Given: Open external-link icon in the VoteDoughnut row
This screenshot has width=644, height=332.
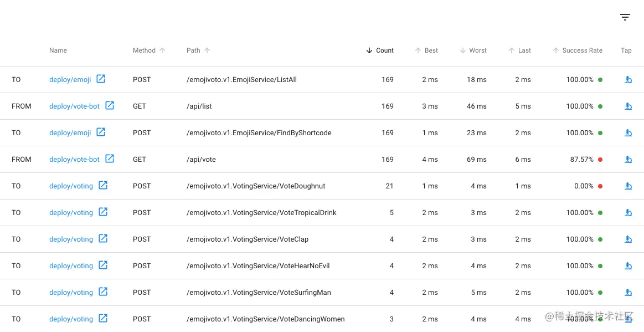Looking at the screenshot, I should coord(103,185).
